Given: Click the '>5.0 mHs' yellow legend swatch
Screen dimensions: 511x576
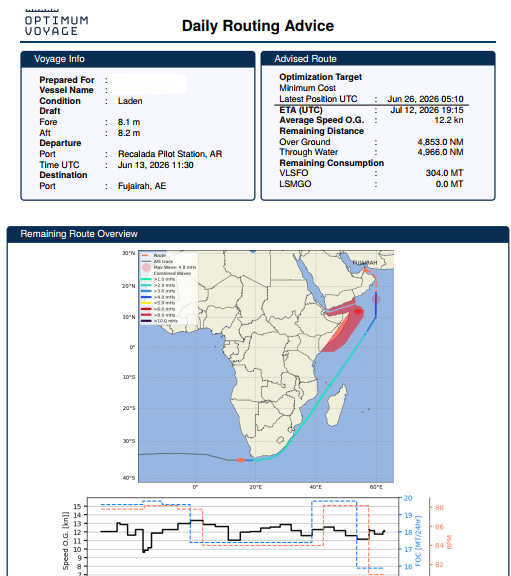Looking at the screenshot, I should [146, 303].
